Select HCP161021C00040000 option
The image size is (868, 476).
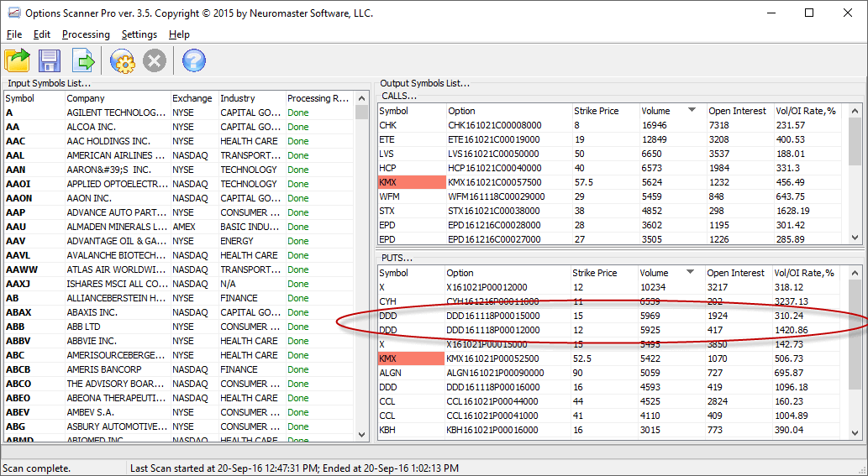495,168
